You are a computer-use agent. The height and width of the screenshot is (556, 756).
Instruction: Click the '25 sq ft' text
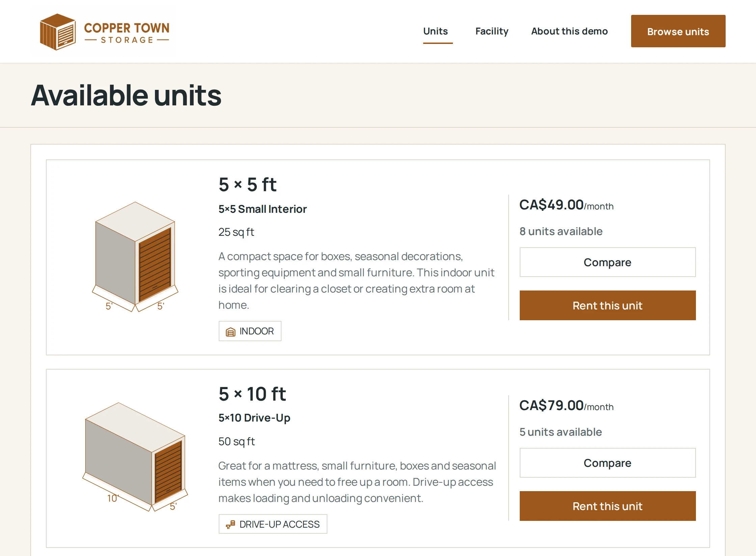point(236,232)
